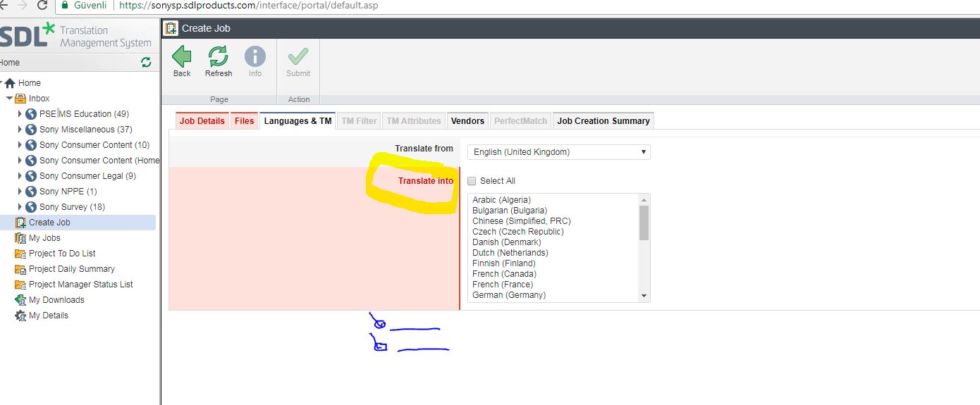The image size is (980, 405).
Task: Click globe icon beside Sony NPPE
Action: click(31, 192)
